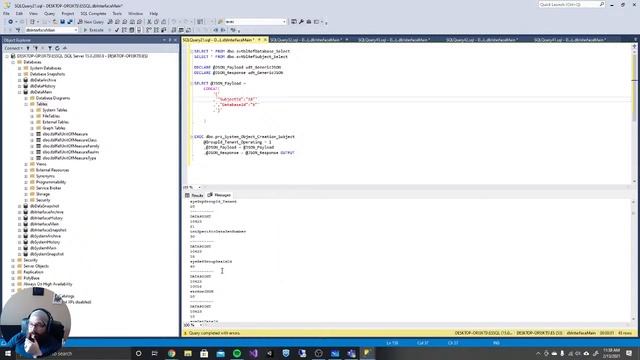Open the Window menu

pyautogui.click(x=136, y=13)
